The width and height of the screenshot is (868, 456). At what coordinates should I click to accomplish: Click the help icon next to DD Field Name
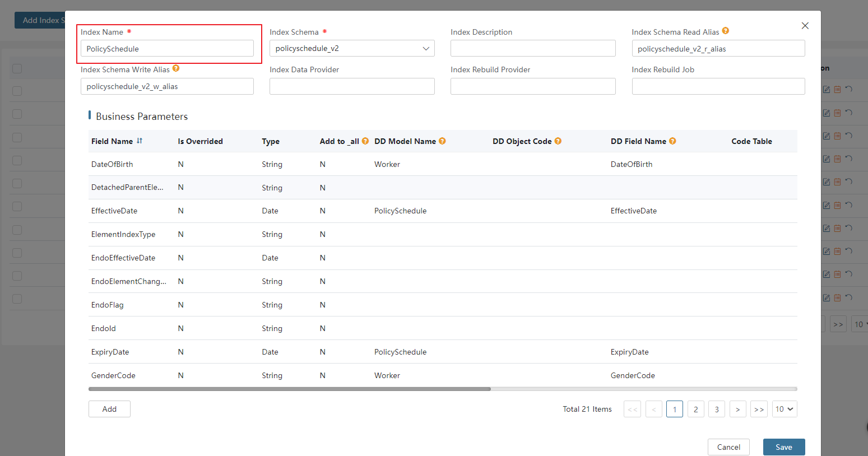click(x=672, y=141)
